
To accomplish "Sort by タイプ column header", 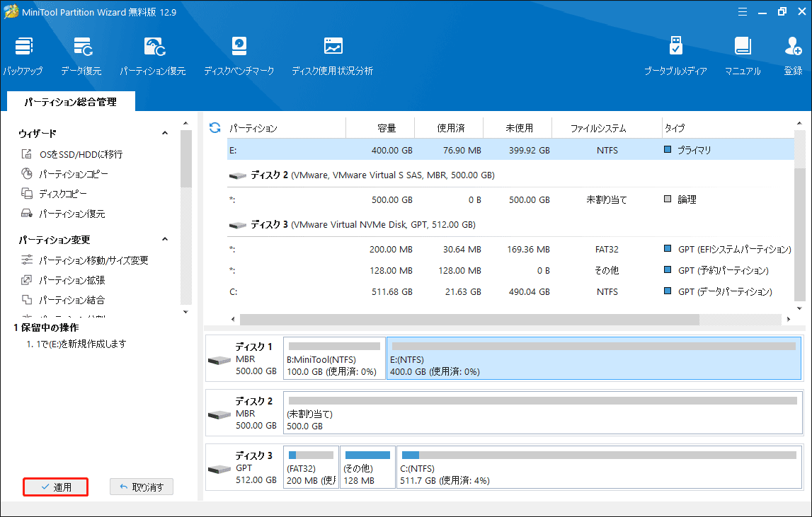I will point(728,128).
